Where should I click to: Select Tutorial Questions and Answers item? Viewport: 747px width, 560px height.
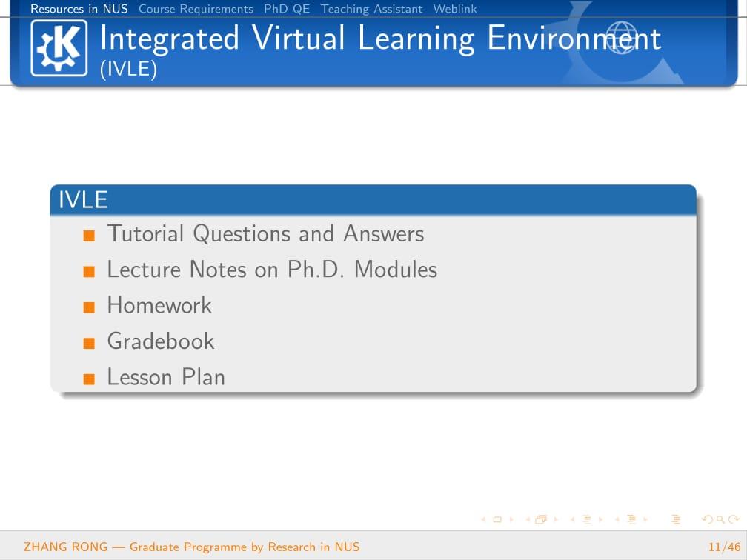tap(266, 234)
